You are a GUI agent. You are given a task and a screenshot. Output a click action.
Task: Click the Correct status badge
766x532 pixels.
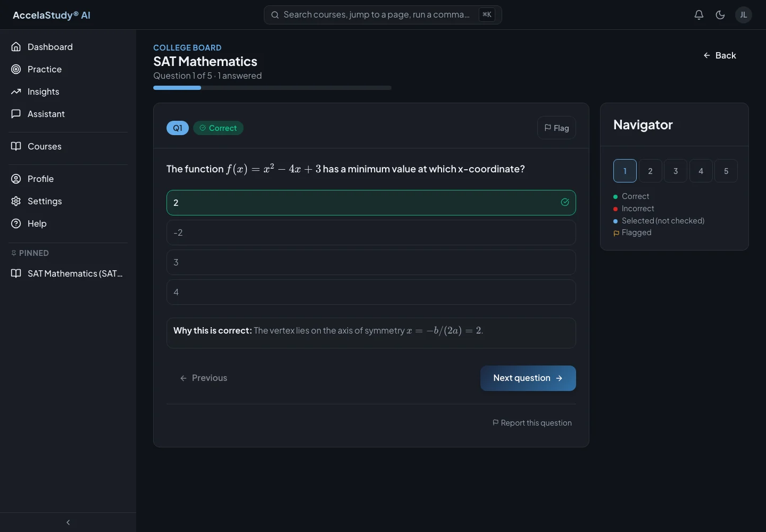[218, 128]
